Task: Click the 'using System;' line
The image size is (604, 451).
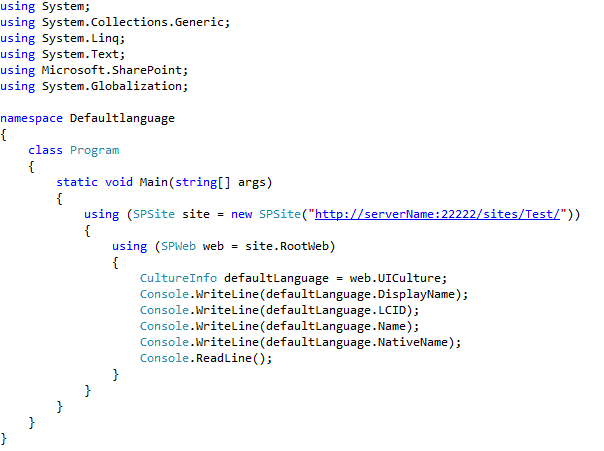Action: (45, 7)
